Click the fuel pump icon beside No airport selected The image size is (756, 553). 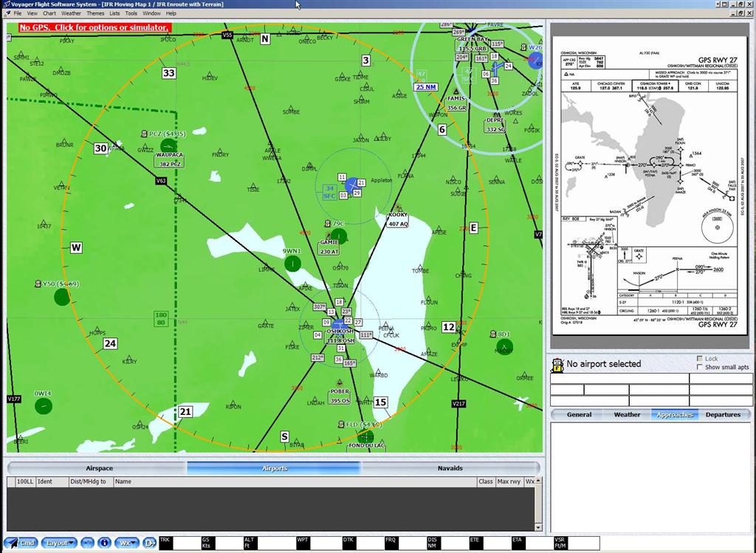pos(557,365)
